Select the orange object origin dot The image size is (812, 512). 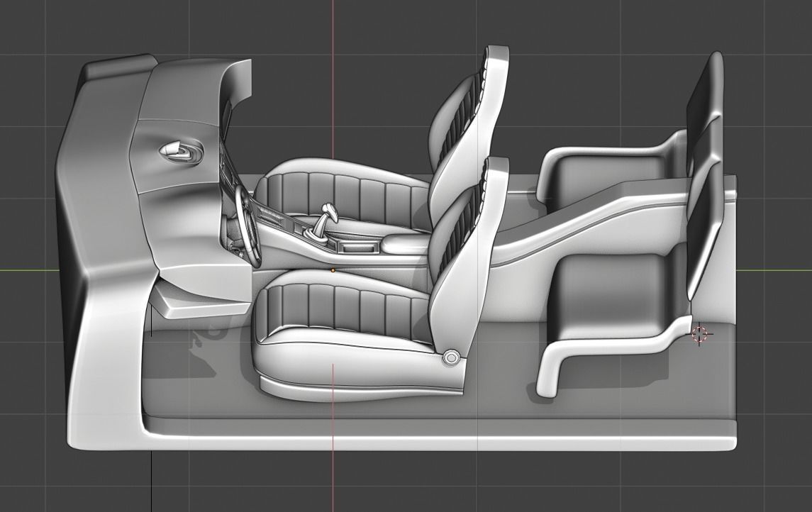pos(332,269)
